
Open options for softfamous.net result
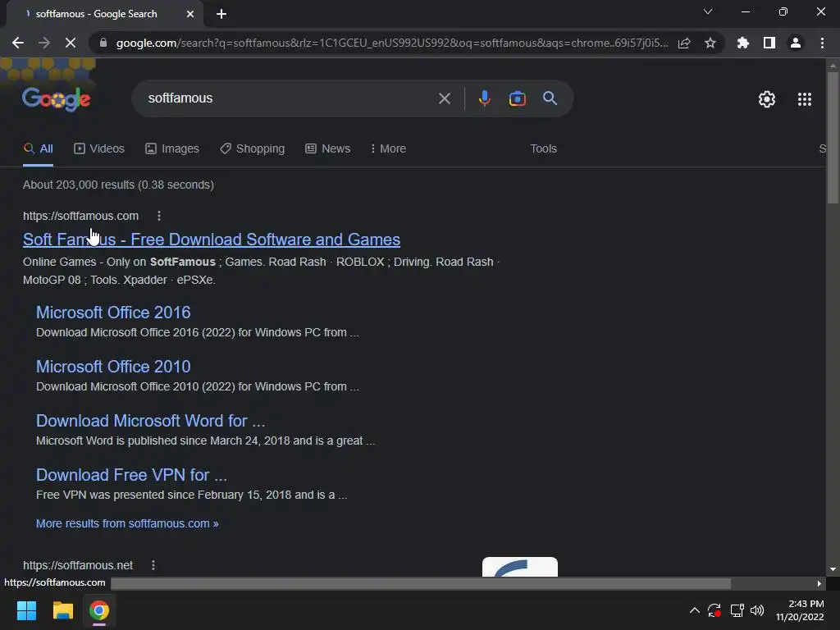(x=153, y=565)
